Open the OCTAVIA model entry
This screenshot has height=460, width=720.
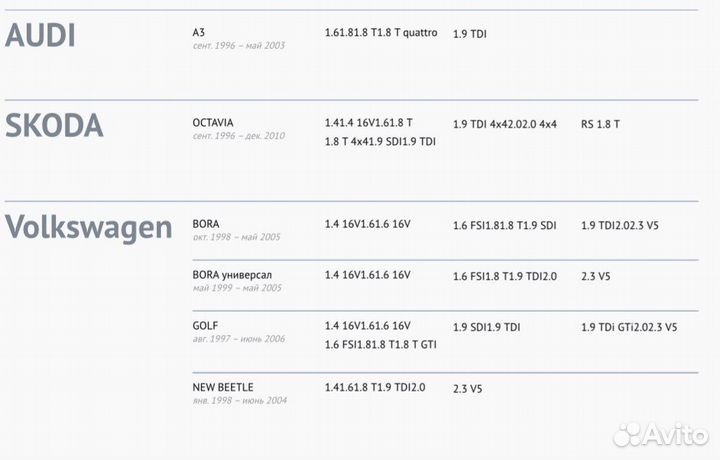coord(212,122)
